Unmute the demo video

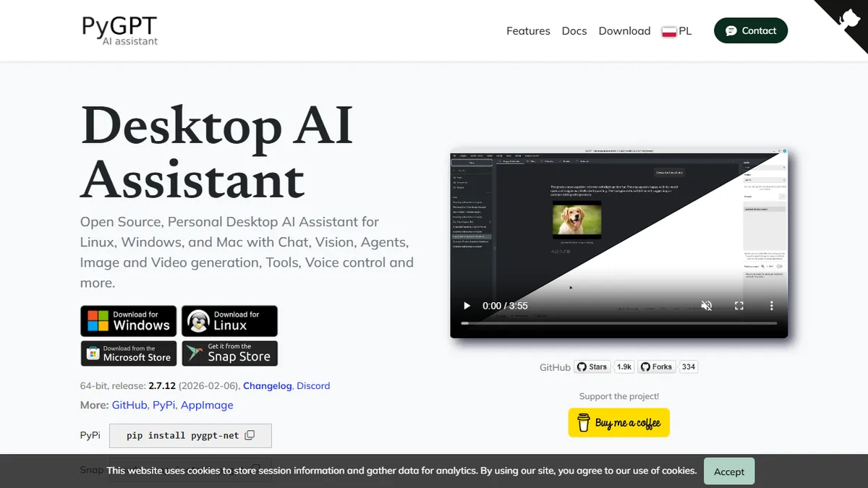pos(707,306)
